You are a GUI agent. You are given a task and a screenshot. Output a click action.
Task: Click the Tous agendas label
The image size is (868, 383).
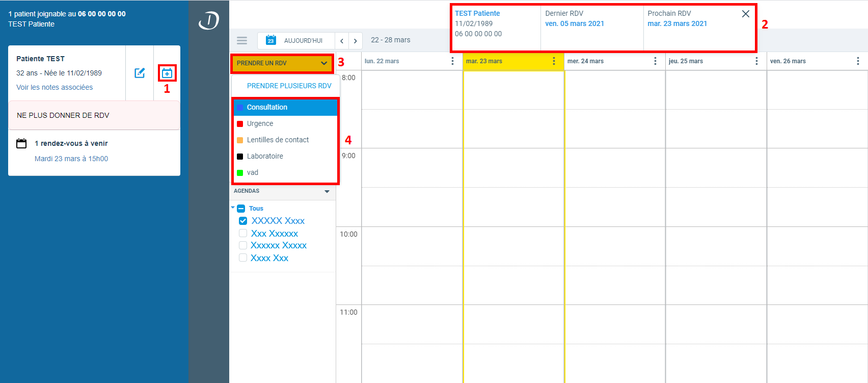point(256,209)
